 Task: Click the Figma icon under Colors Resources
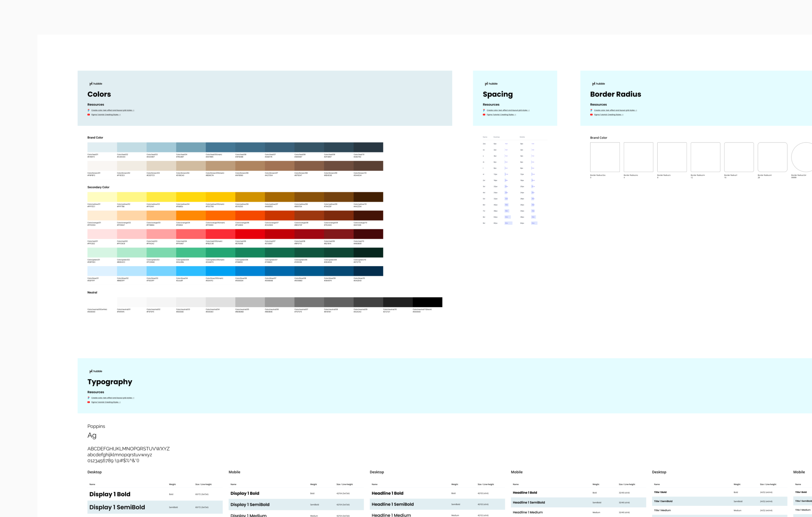[x=89, y=110]
